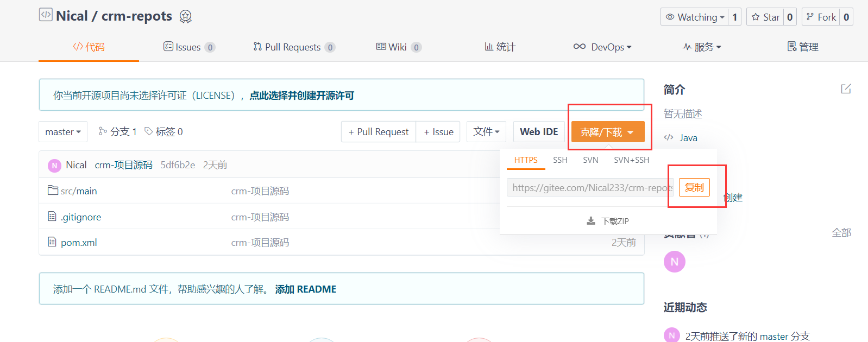Click the clone URL input field
Viewport: 868px width, 342px height.
click(590, 187)
